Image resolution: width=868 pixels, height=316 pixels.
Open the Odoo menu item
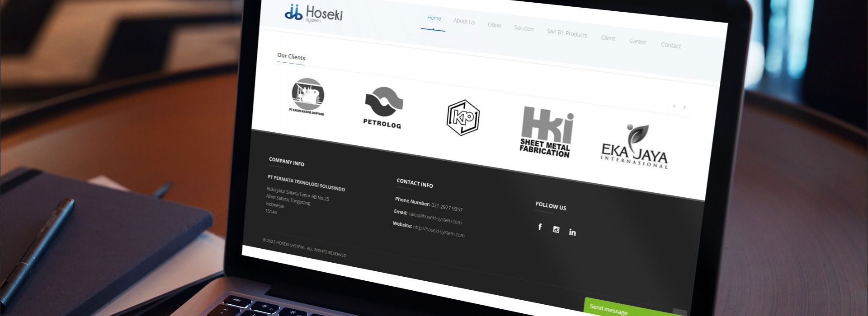(494, 25)
